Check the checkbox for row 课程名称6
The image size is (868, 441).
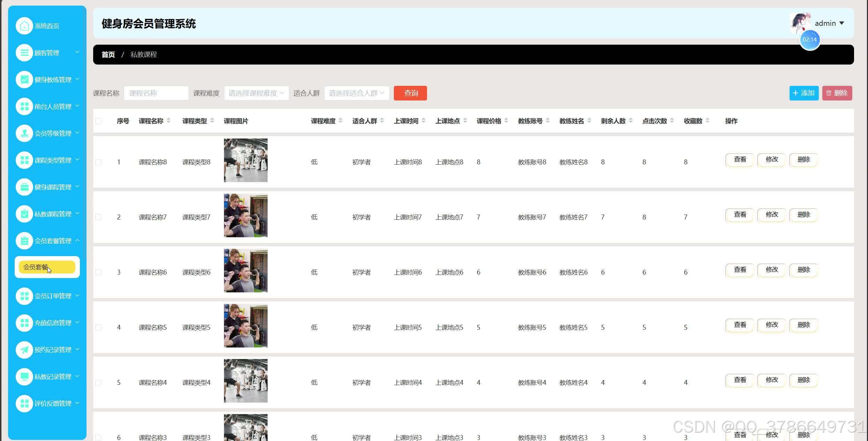point(98,272)
